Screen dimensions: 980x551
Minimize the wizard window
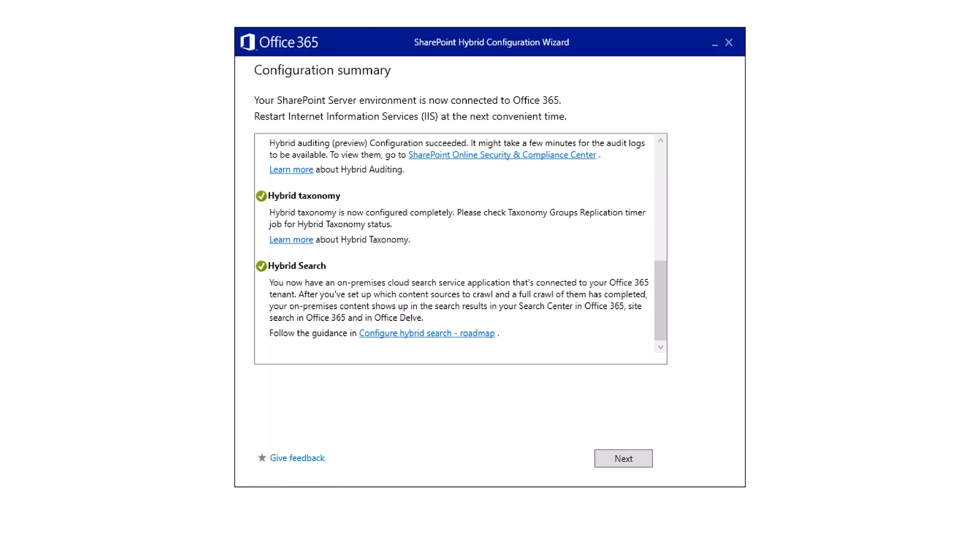714,43
